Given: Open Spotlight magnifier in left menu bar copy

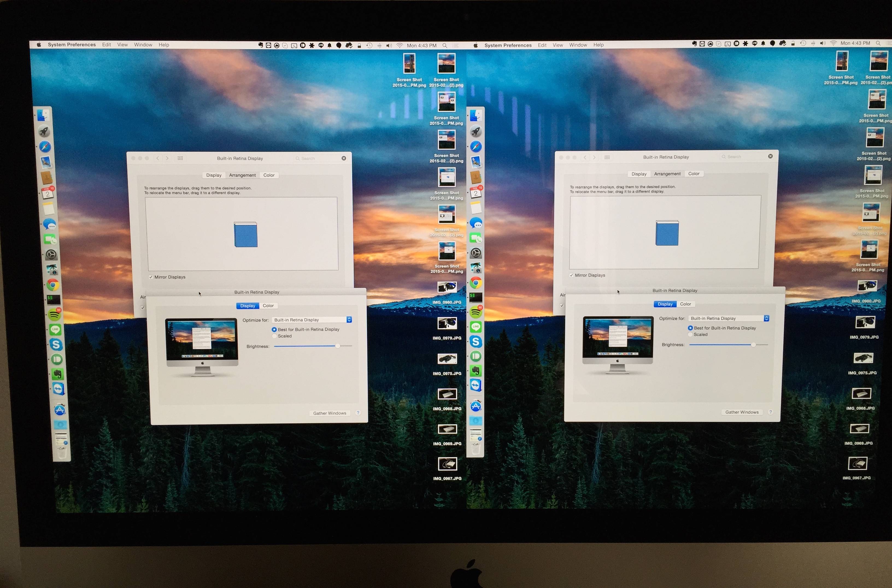Looking at the screenshot, I should (x=445, y=45).
